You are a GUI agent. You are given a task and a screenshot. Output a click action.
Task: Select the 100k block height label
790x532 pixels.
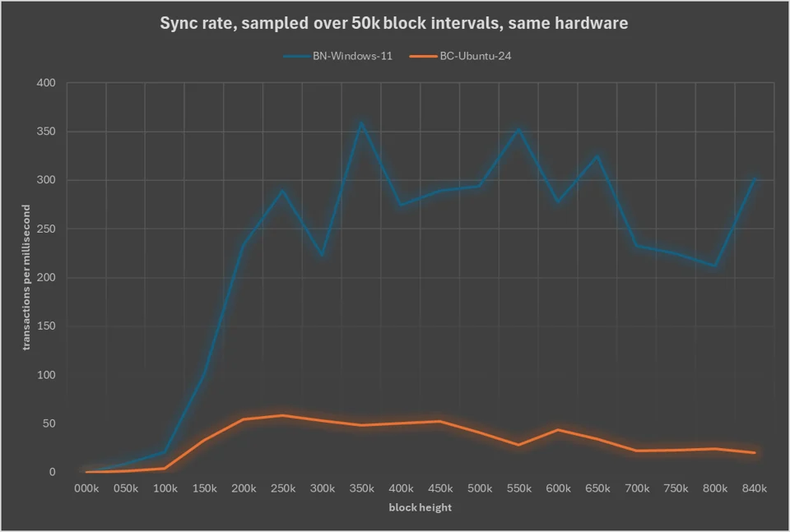(x=165, y=488)
